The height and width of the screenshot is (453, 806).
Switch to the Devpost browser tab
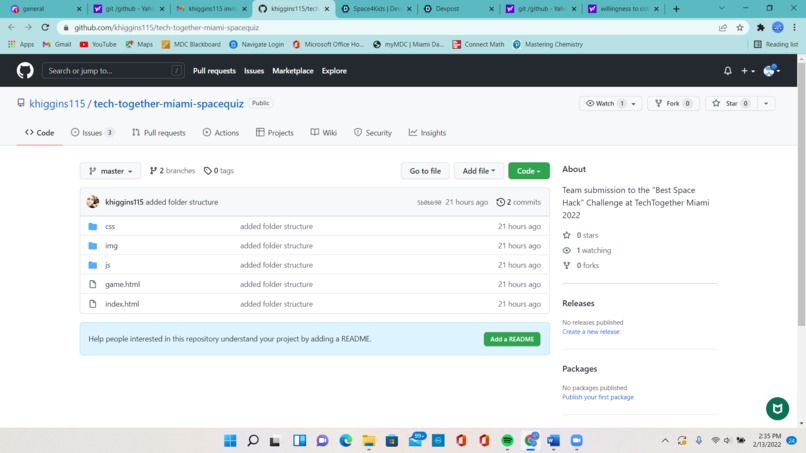click(459, 9)
